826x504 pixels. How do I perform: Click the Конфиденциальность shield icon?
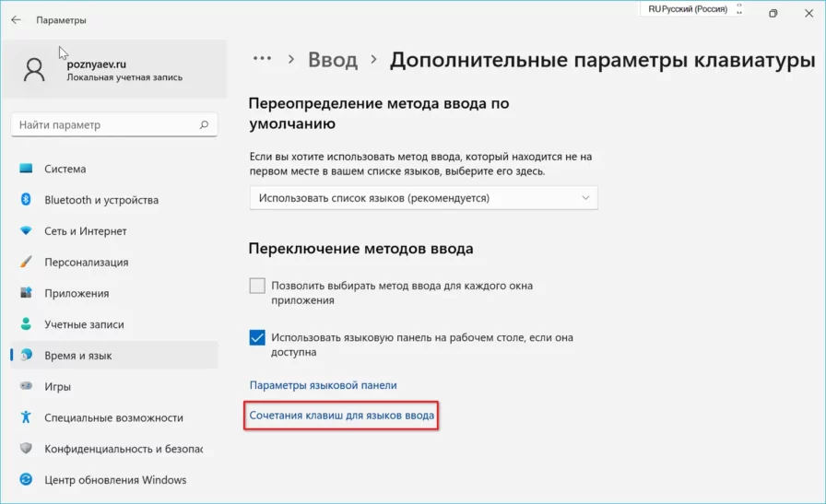pos(26,448)
